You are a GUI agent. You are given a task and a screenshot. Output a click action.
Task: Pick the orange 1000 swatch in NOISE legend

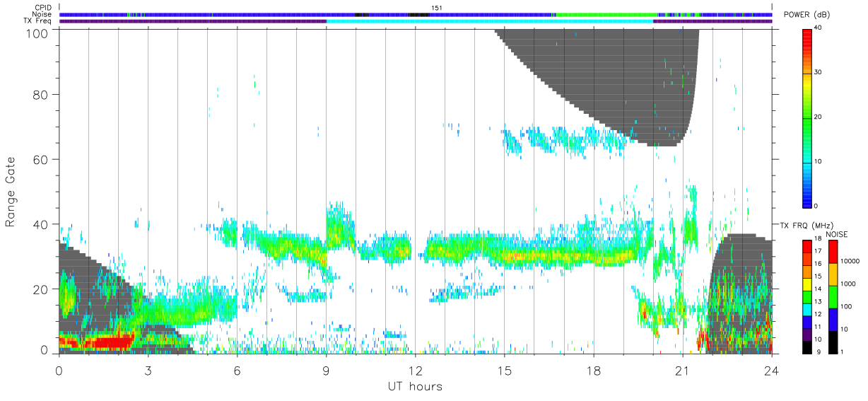[834, 274]
